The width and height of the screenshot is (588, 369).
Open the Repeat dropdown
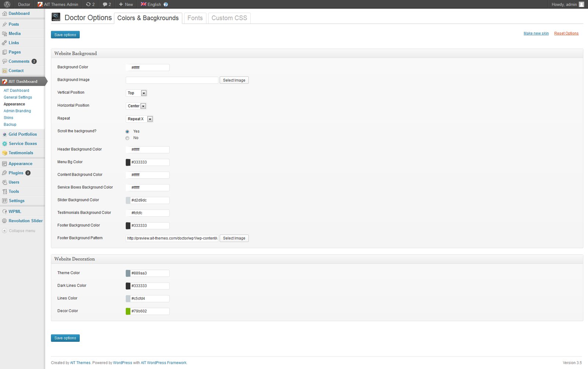click(139, 119)
